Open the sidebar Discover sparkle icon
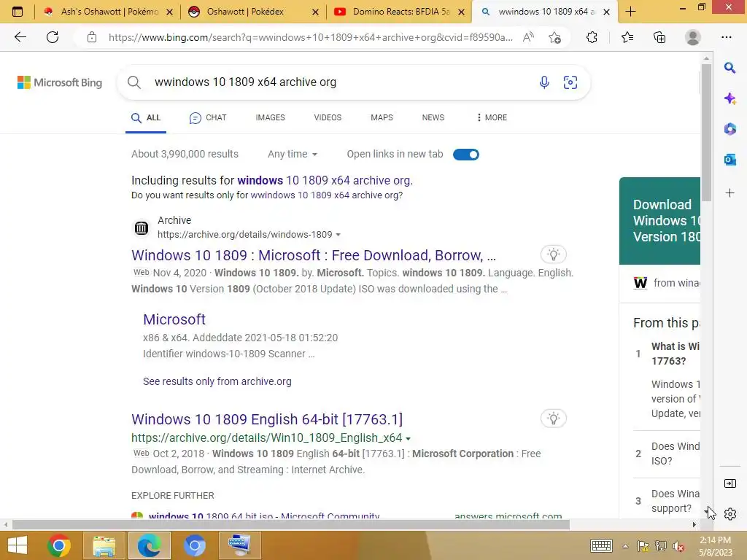747x560 pixels. pyautogui.click(x=729, y=98)
